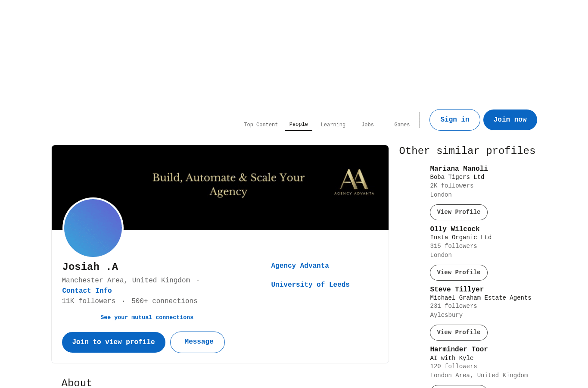The width and height of the screenshot is (588, 388).
Task: Open the Contact Info link
Action: [x=87, y=291]
